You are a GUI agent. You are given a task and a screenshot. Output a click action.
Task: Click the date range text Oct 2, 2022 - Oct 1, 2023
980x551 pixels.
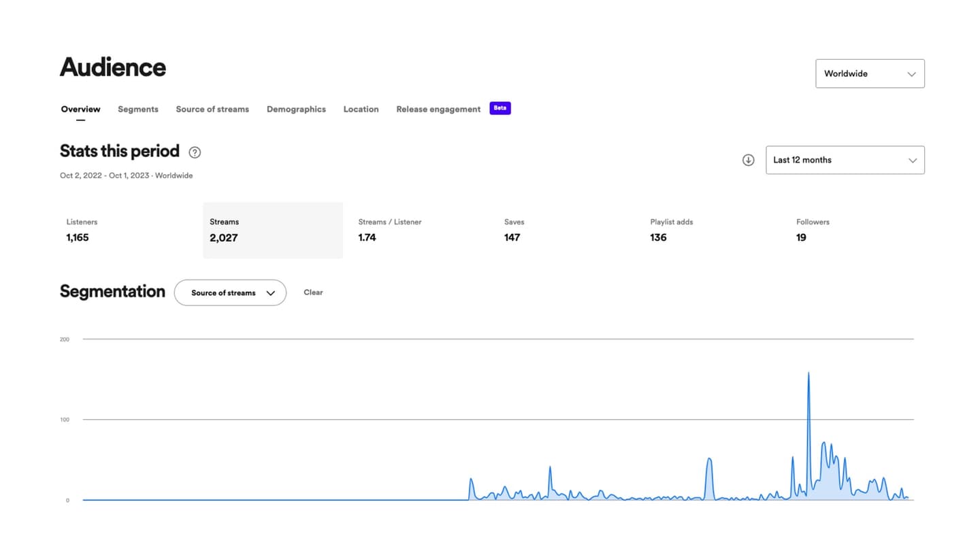tap(104, 176)
